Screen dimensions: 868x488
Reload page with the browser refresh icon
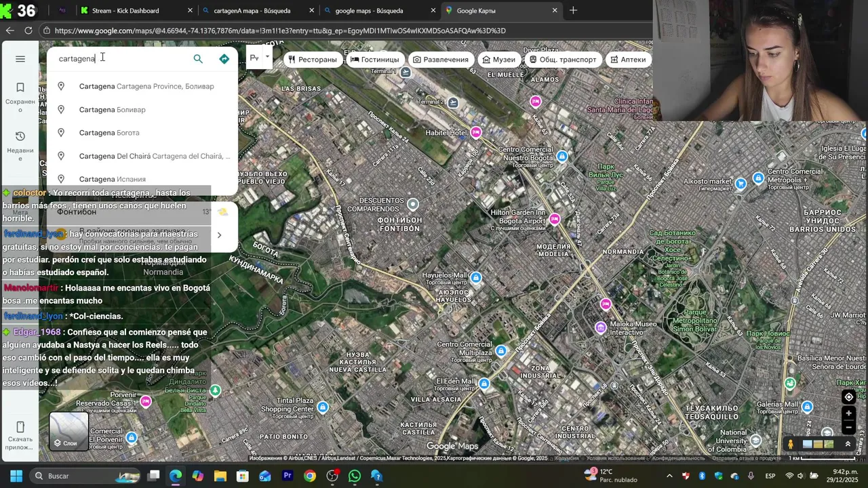pyautogui.click(x=28, y=30)
